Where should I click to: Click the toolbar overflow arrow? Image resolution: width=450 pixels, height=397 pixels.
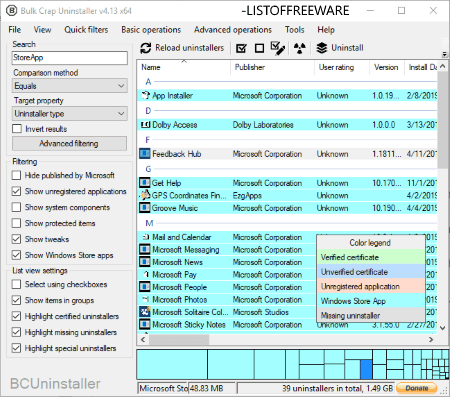444,54
